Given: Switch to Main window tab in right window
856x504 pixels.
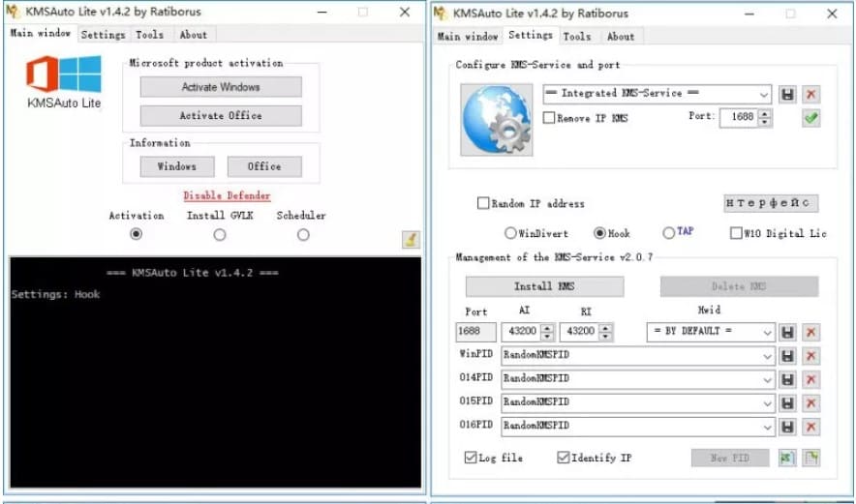Looking at the screenshot, I should 468,37.
